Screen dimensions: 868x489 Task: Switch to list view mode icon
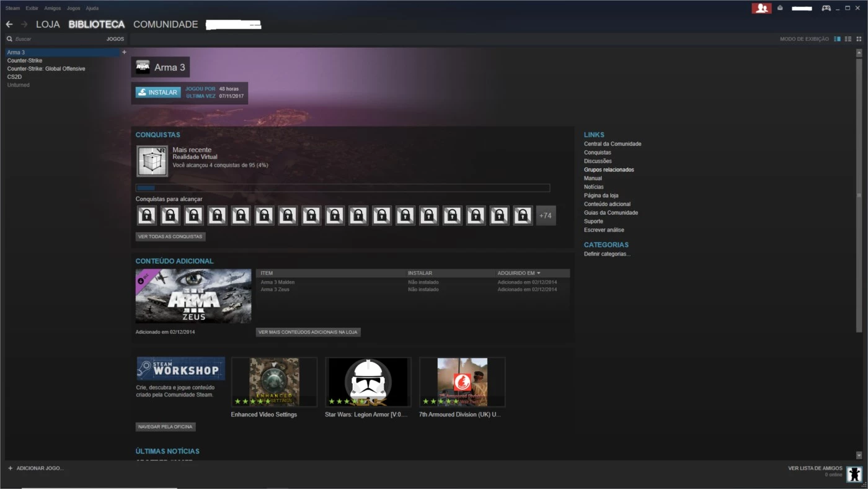pos(848,39)
